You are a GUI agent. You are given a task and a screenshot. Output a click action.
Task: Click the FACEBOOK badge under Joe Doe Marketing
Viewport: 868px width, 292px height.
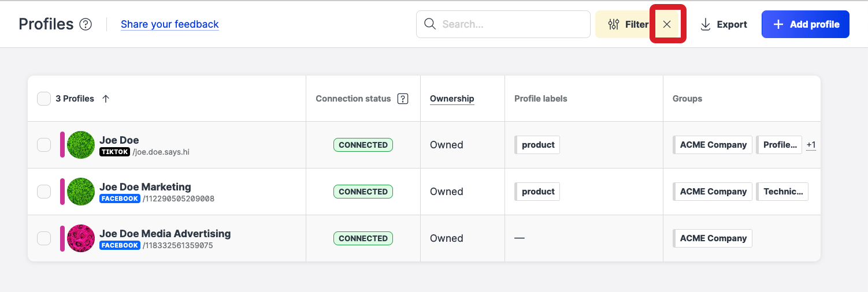click(120, 199)
